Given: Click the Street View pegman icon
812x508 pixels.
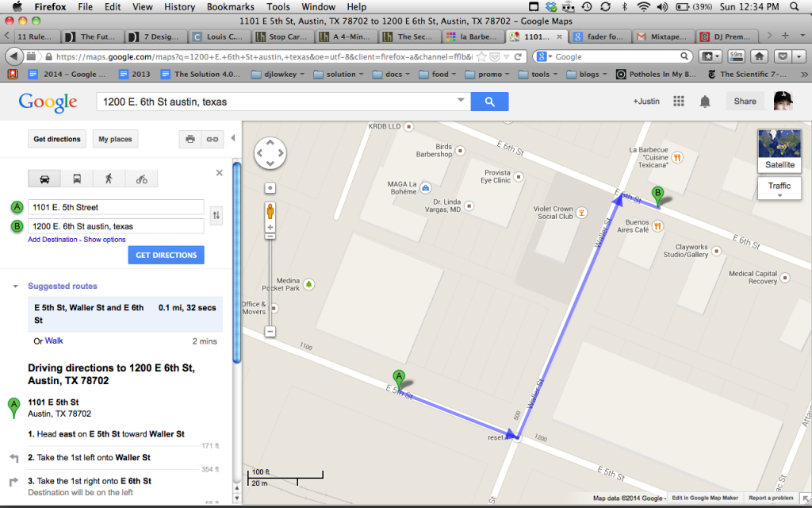Looking at the screenshot, I should (270, 211).
